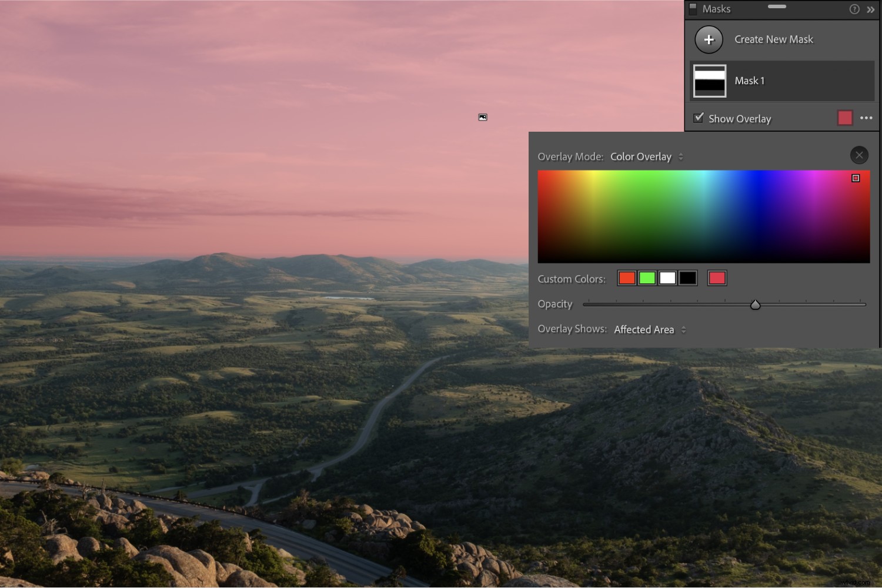Screen dimensions: 882x588
Task: Click the Mask 1 thumbnail preview
Action: tap(710, 81)
